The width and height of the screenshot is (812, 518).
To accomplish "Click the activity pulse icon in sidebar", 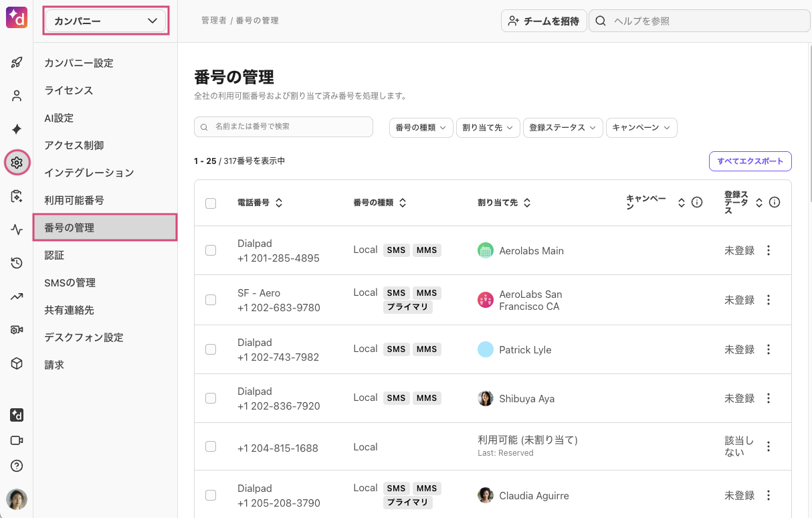I will 17,230.
